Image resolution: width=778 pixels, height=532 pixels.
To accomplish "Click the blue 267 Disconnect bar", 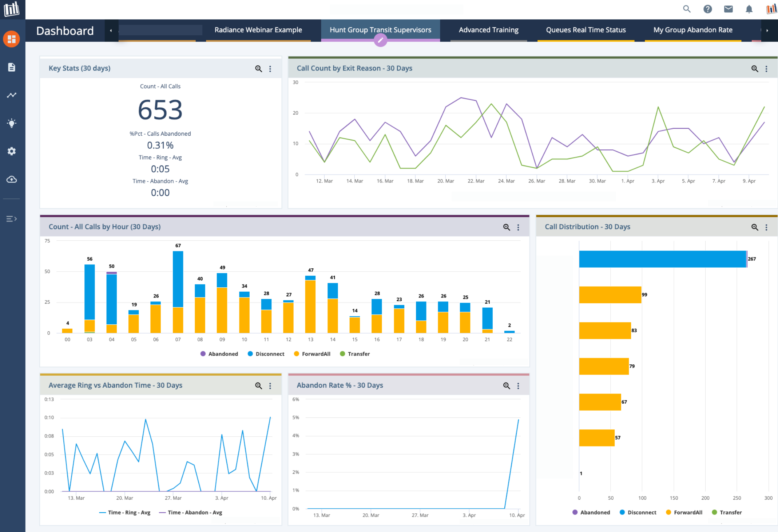I will (662, 259).
